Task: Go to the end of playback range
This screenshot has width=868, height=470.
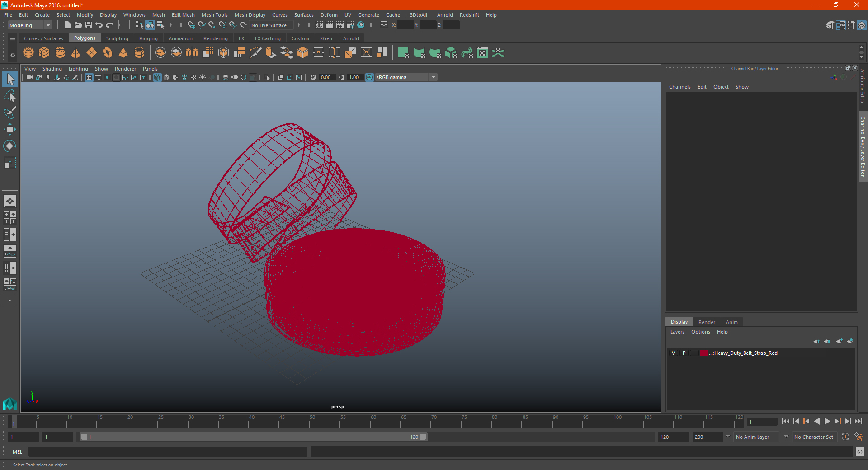Action: tap(859, 421)
